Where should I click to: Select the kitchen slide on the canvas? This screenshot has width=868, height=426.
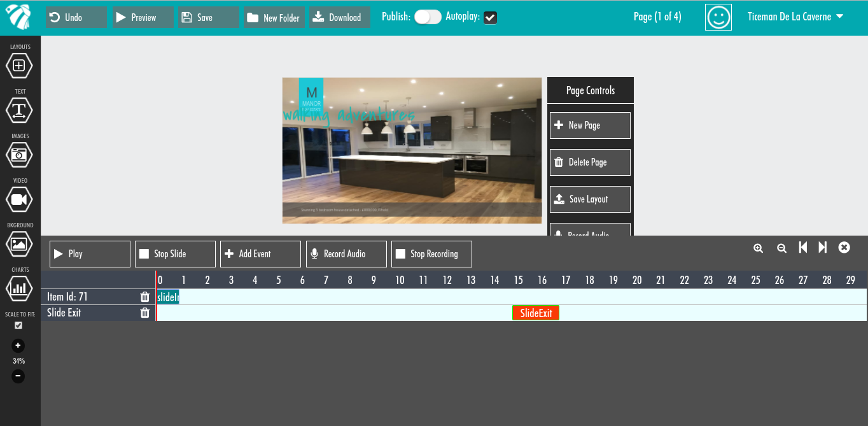412,150
